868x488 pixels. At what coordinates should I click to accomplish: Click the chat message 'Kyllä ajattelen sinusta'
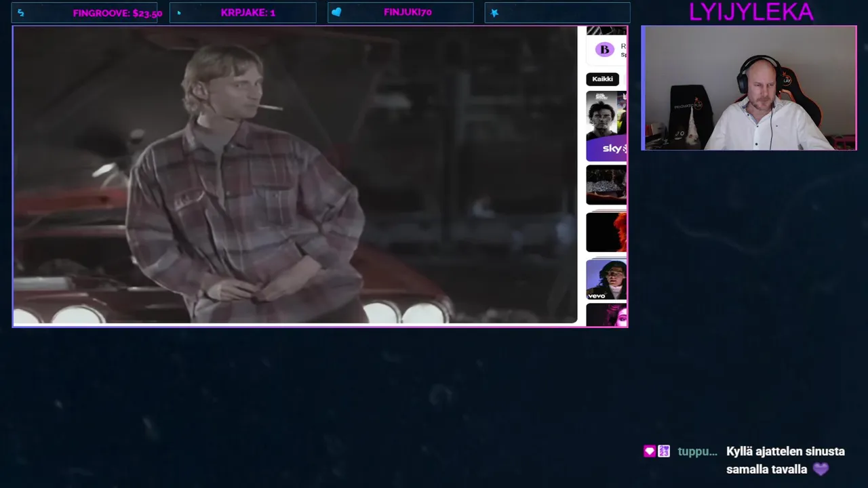tap(785, 451)
